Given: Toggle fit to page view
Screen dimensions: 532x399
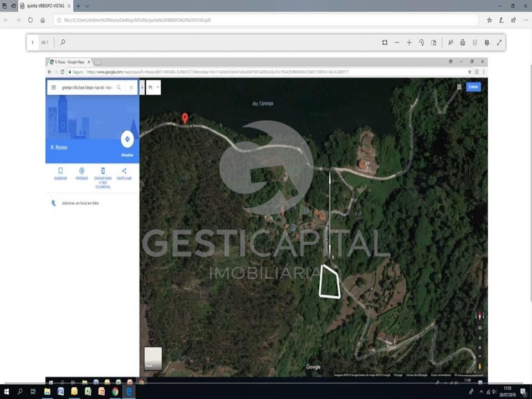Looking at the screenshot, I should (385, 43).
